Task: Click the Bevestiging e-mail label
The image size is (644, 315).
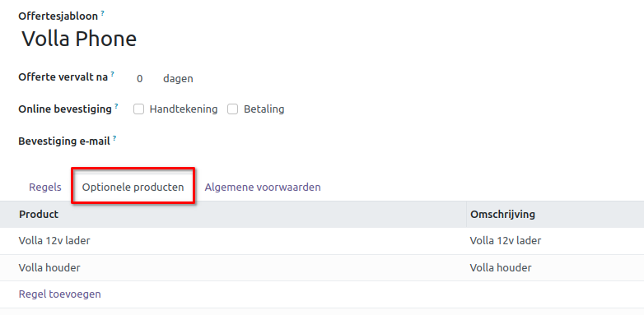Action: [x=64, y=141]
